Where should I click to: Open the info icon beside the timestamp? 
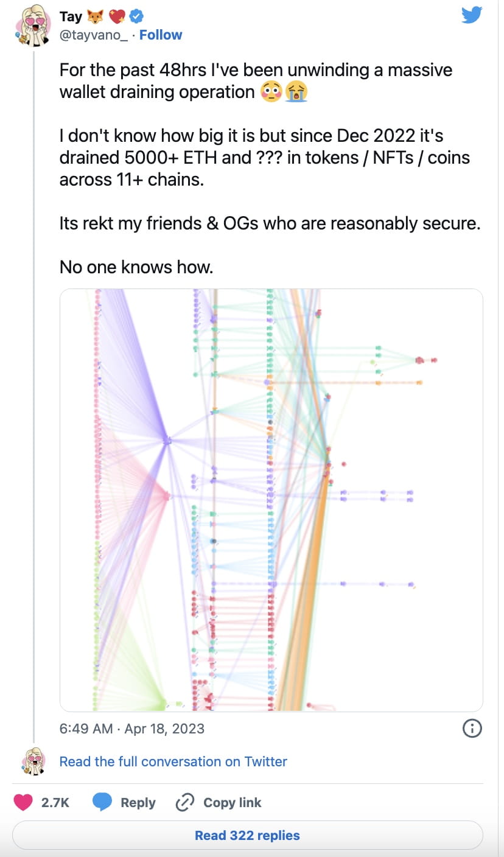(472, 729)
